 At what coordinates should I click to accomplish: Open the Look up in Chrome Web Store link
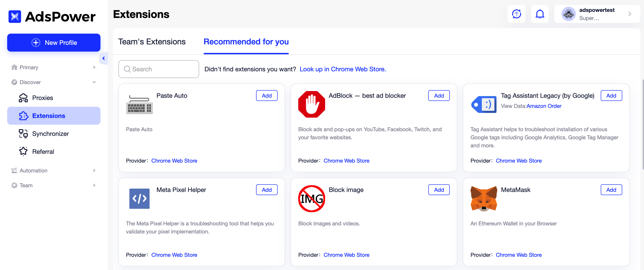coord(342,69)
